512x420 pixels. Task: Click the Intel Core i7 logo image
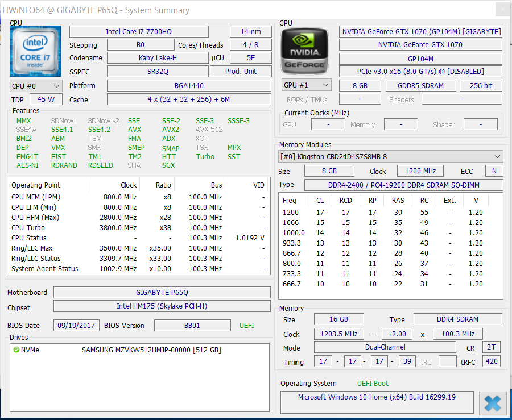pyautogui.click(x=35, y=51)
